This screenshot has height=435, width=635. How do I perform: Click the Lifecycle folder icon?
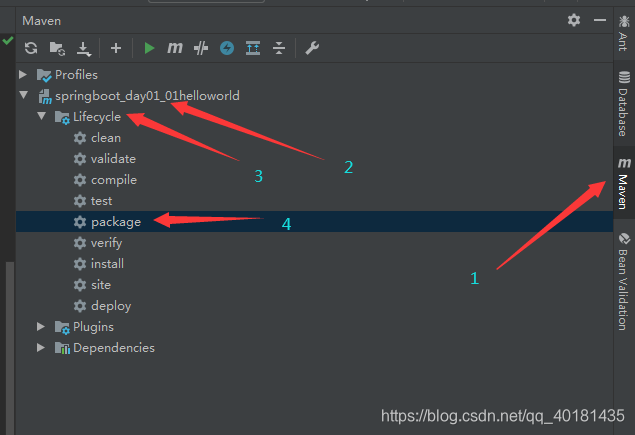coord(62,117)
